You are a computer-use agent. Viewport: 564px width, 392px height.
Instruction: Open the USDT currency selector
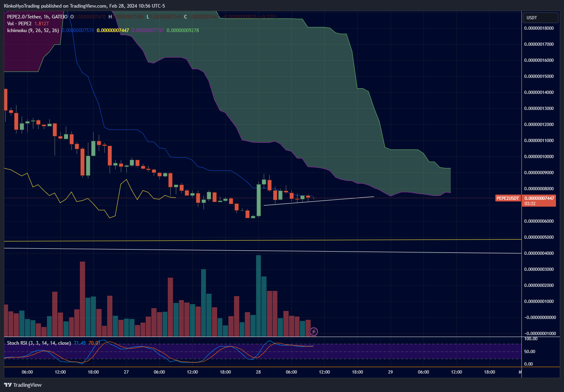pyautogui.click(x=540, y=18)
